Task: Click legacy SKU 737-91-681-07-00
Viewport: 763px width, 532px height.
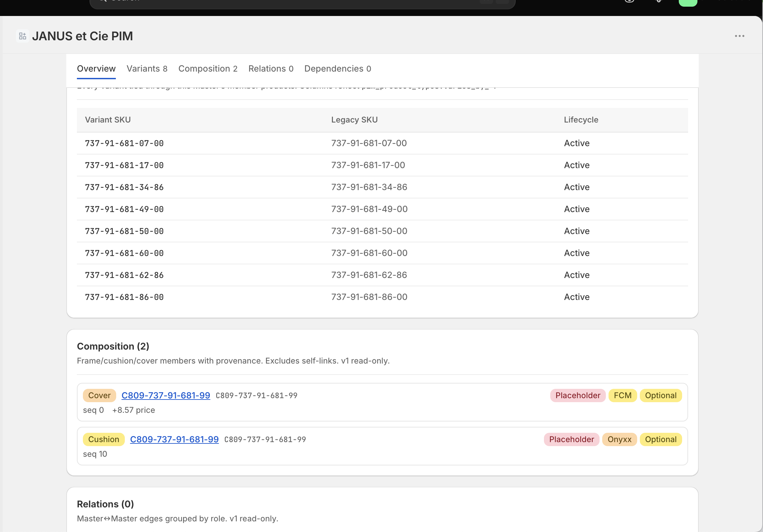Action: 369,143
